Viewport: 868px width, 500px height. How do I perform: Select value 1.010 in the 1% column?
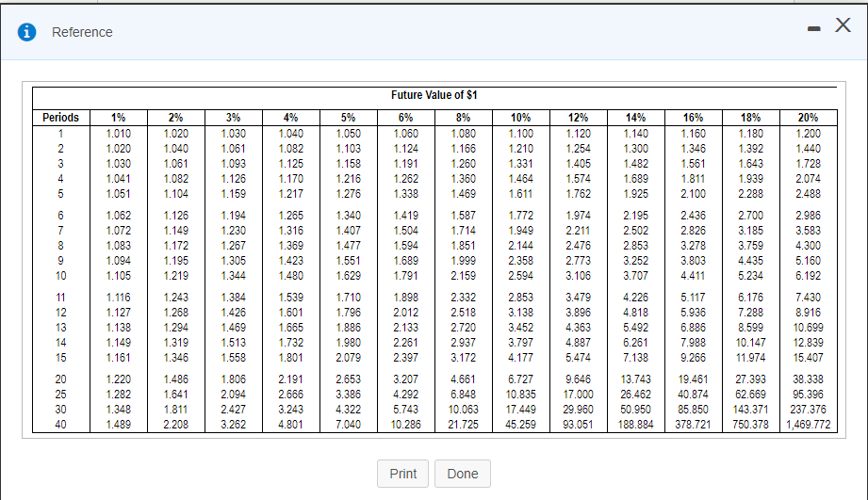(x=118, y=134)
